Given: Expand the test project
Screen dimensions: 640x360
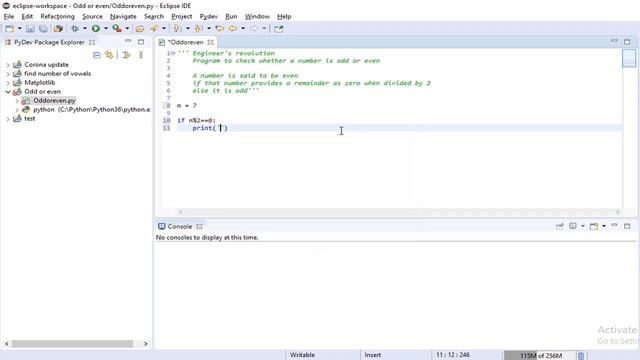Looking at the screenshot, I should pyautogui.click(x=8, y=119).
